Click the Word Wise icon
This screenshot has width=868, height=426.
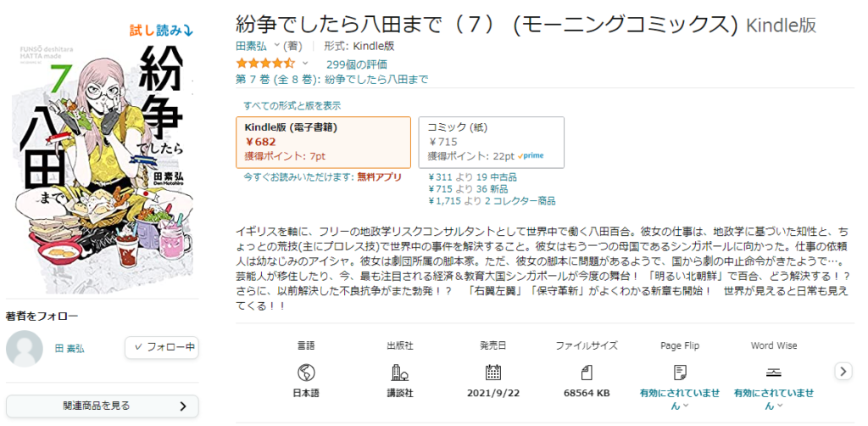click(774, 373)
